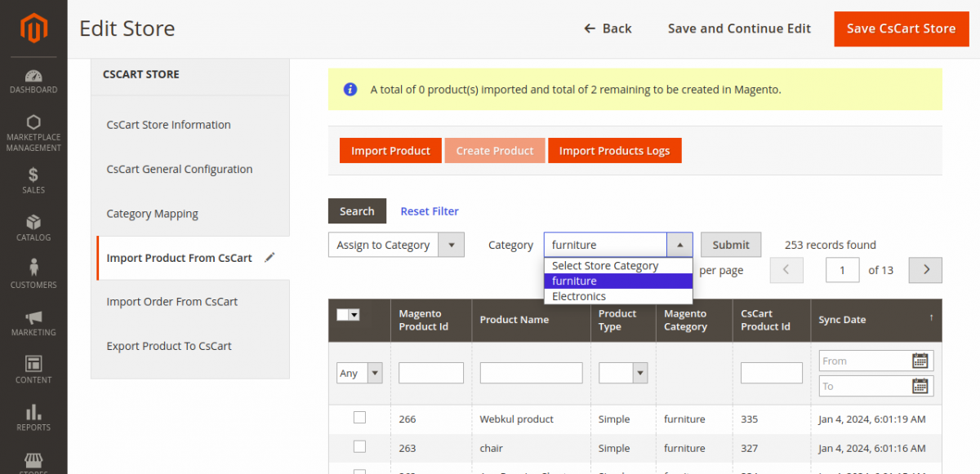
Task: Open Export Product To CsCart tab
Action: tap(169, 346)
